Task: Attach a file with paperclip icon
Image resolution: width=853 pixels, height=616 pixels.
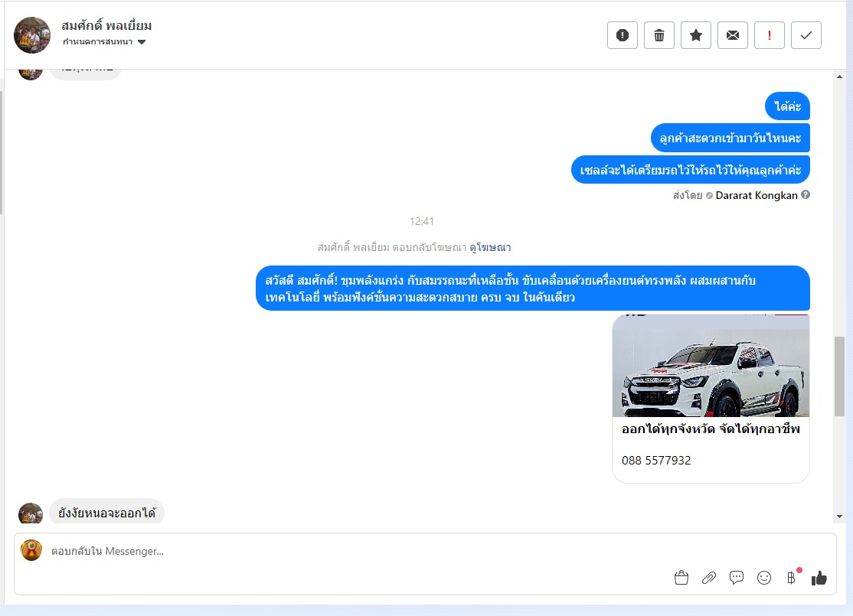Action: point(709,578)
